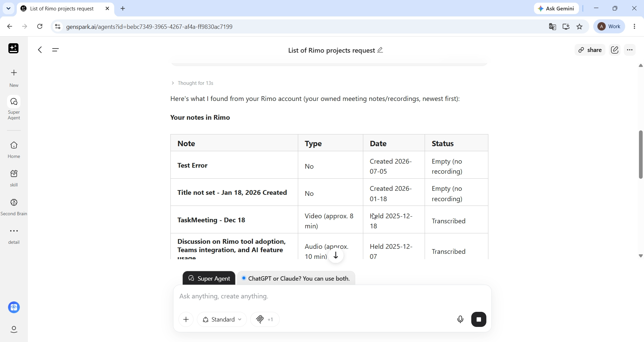
Task: Open the Work profile menu
Action: click(x=609, y=27)
